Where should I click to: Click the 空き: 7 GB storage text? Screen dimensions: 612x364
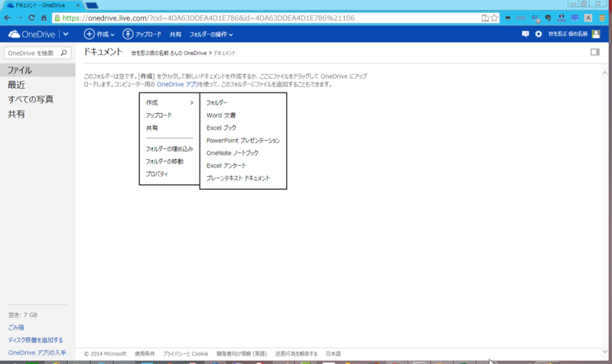coord(23,315)
